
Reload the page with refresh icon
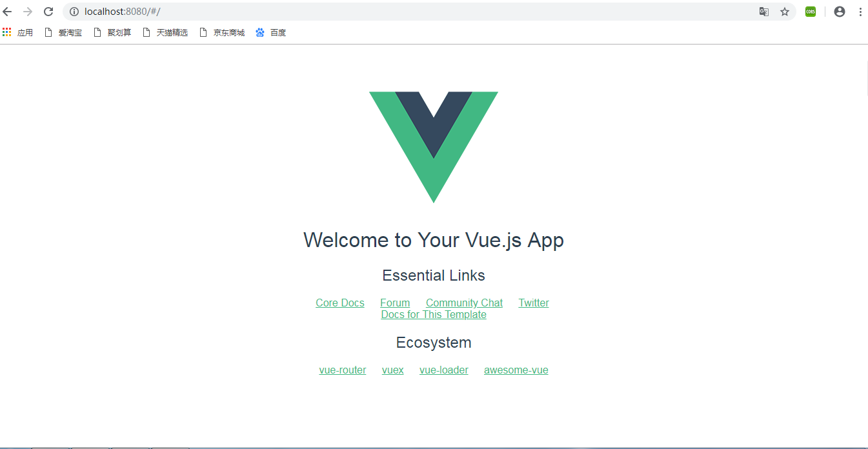click(48, 12)
